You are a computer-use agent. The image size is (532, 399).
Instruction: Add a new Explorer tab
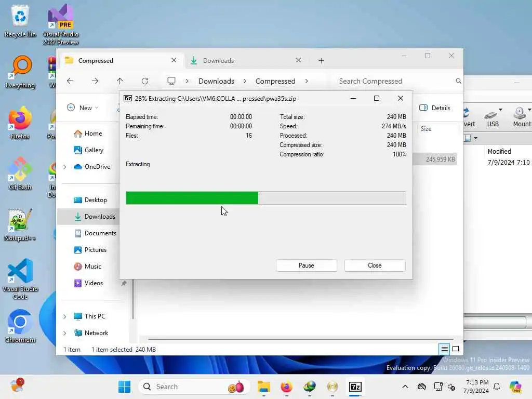[x=321, y=61]
